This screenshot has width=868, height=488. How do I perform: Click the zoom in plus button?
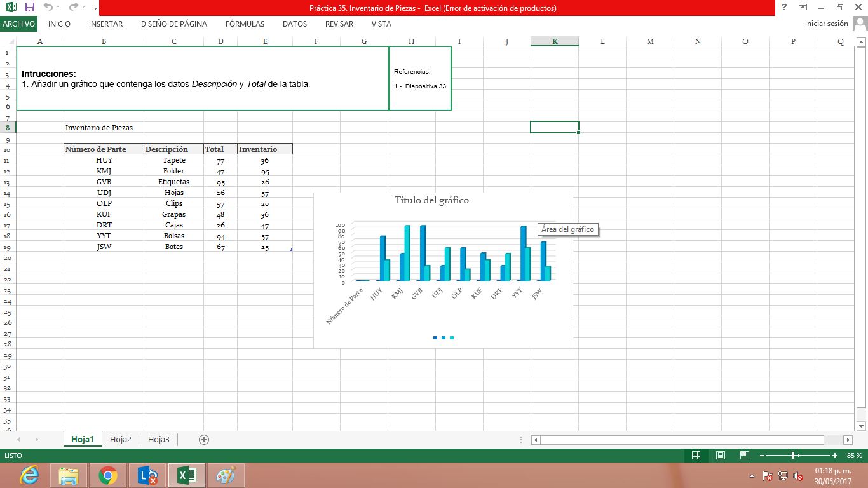pyautogui.click(x=835, y=456)
